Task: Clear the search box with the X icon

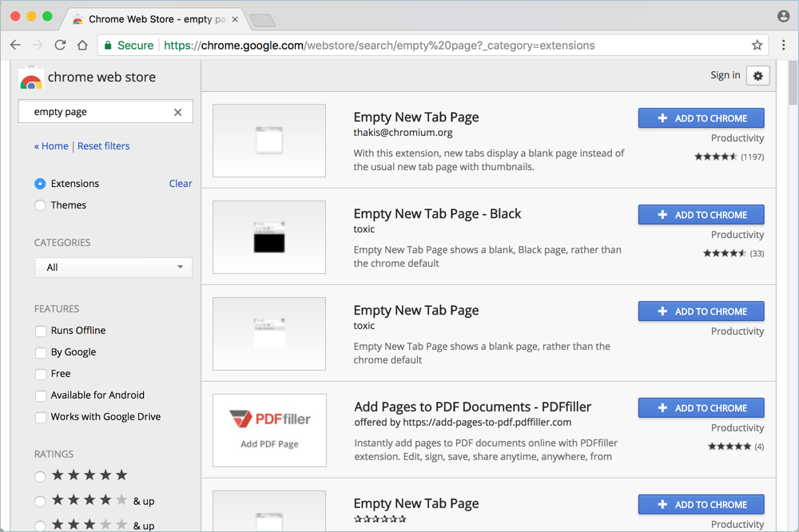Action: point(178,113)
